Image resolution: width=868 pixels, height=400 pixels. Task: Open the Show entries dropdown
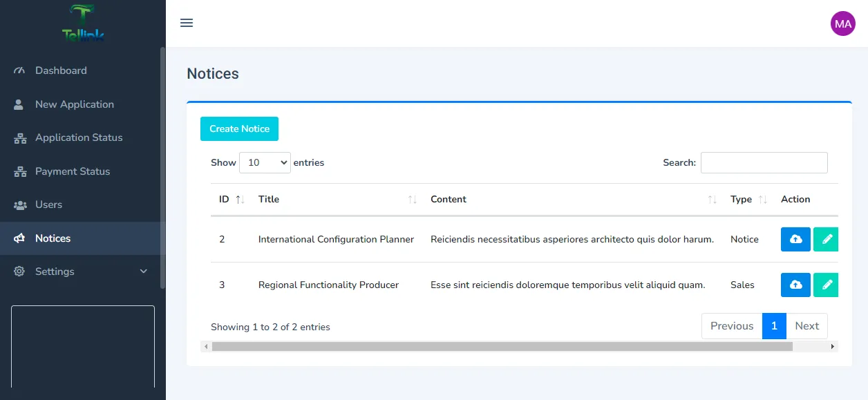click(265, 162)
